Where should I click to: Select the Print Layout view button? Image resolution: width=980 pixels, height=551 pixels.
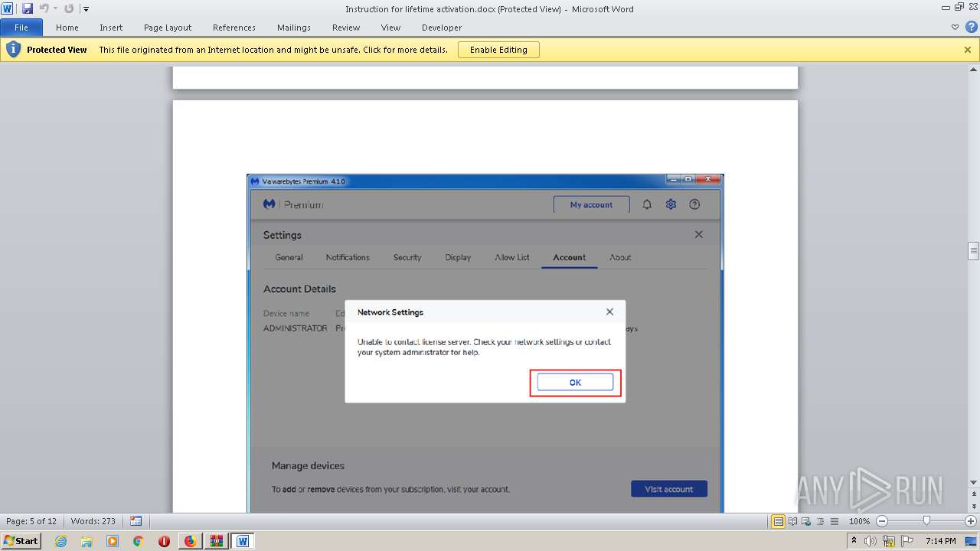click(779, 521)
